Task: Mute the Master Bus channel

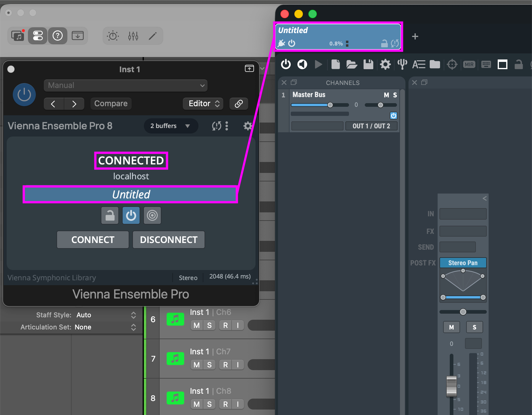Action: [386, 95]
